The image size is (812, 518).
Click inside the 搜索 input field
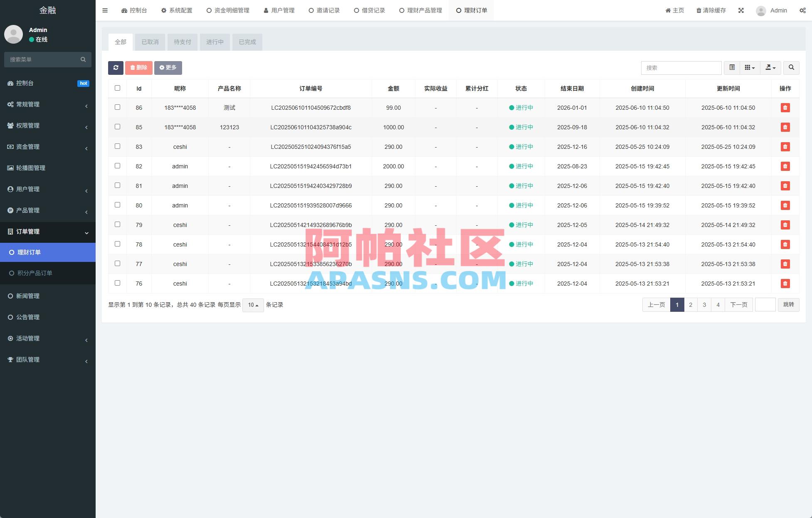(x=681, y=68)
